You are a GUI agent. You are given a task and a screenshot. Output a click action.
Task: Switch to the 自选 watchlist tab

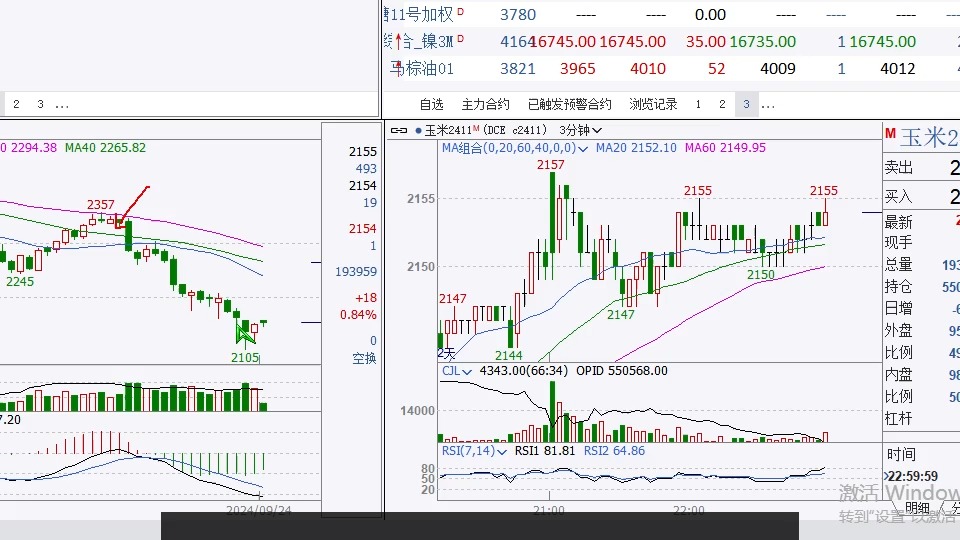pyautogui.click(x=431, y=104)
